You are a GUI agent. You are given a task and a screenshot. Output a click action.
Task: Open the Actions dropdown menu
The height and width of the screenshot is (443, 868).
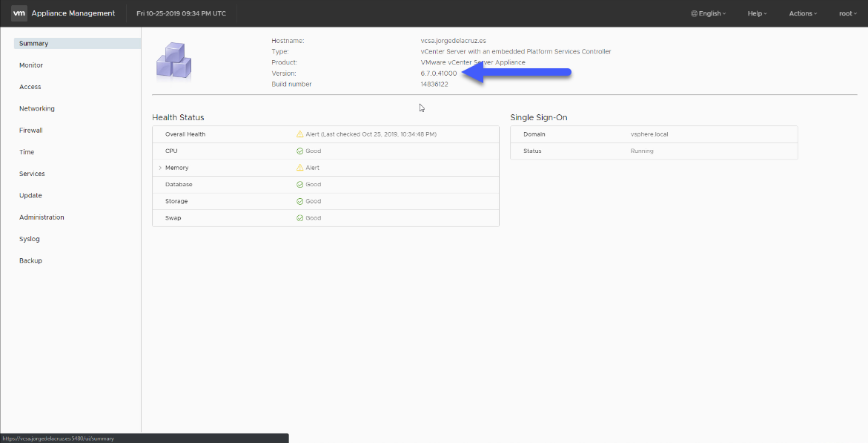[x=804, y=13]
